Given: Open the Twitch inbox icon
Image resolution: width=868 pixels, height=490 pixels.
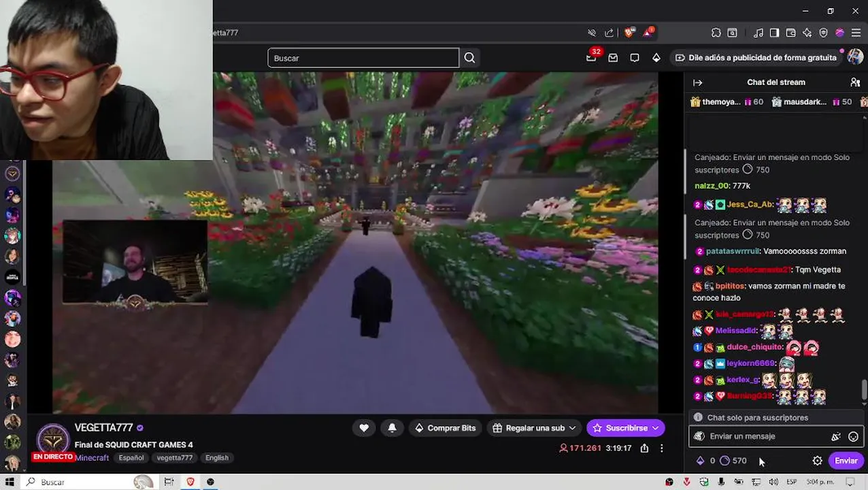Looking at the screenshot, I should tap(613, 58).
